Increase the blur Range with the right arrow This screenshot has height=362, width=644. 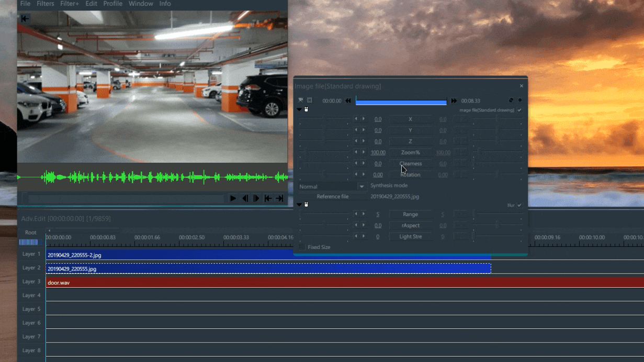pyautogui.click(x=363, y=214)
